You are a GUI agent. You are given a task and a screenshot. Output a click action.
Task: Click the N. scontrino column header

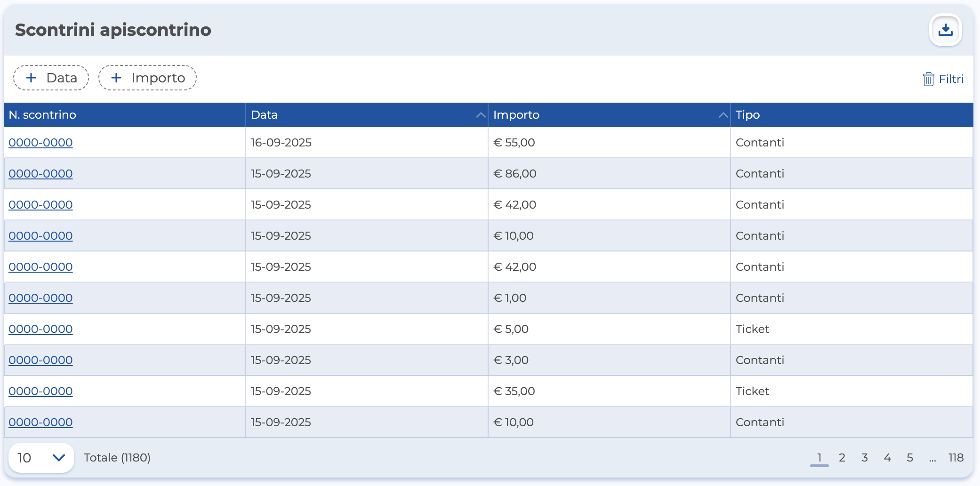[42, 115]
